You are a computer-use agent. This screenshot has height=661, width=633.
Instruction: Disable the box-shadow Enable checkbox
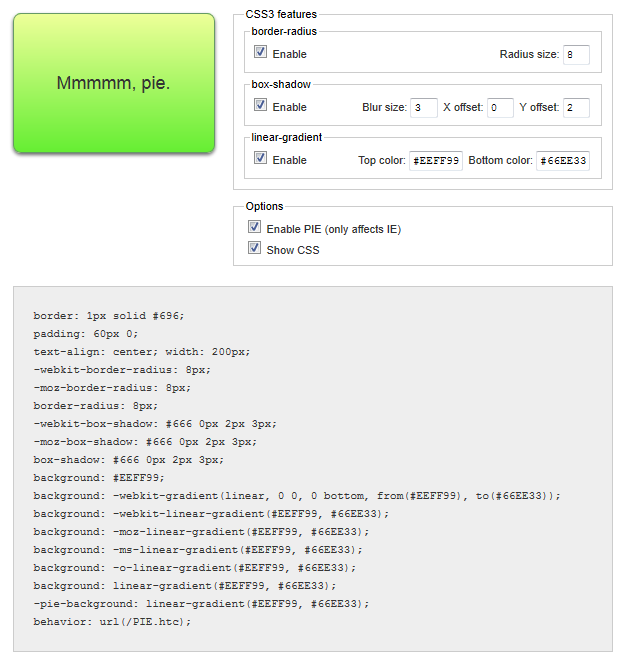pyautogui.click(x=260, y=106)
